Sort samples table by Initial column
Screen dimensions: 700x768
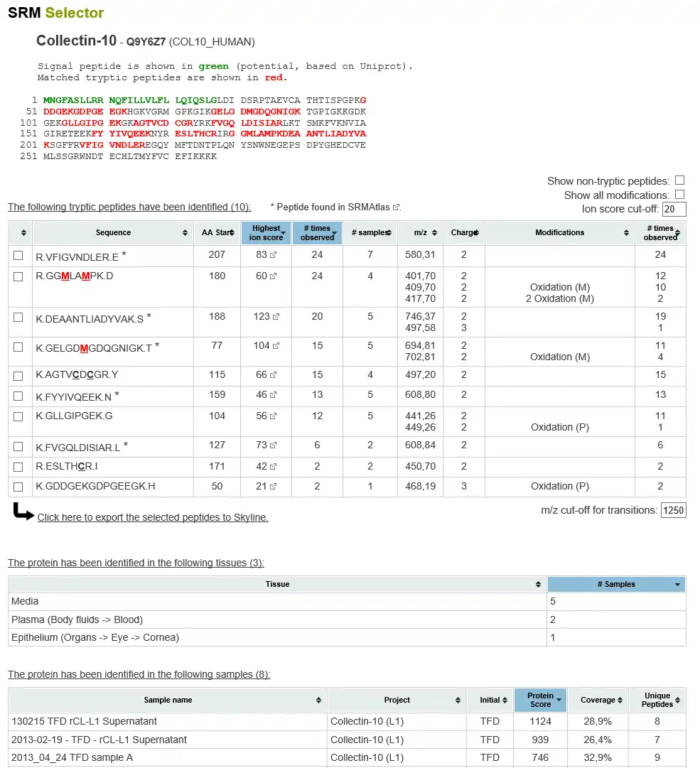490,701
